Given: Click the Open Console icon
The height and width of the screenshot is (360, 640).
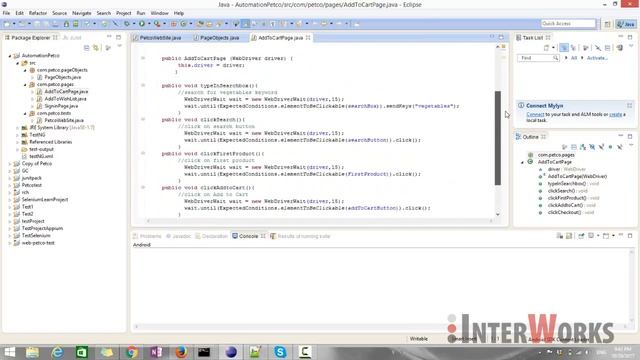Looking at the screenshot, I should (606, 236).
